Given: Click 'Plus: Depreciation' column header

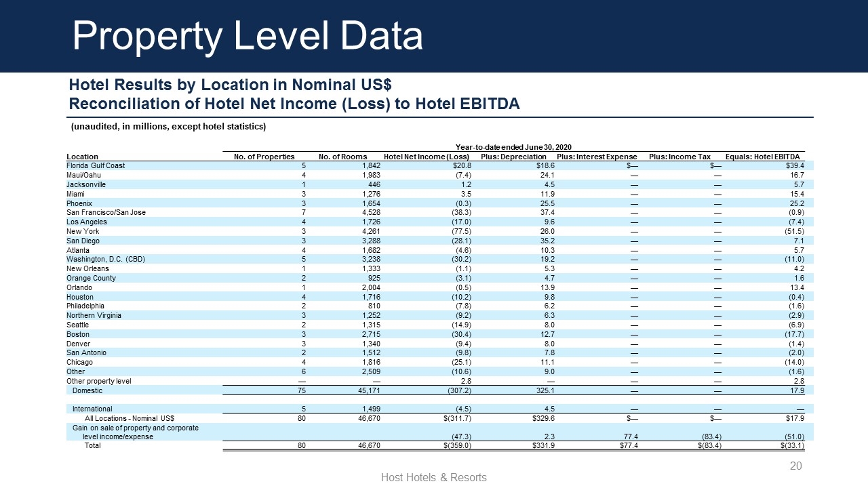Looking at the screenshot, I should (513, 157).
